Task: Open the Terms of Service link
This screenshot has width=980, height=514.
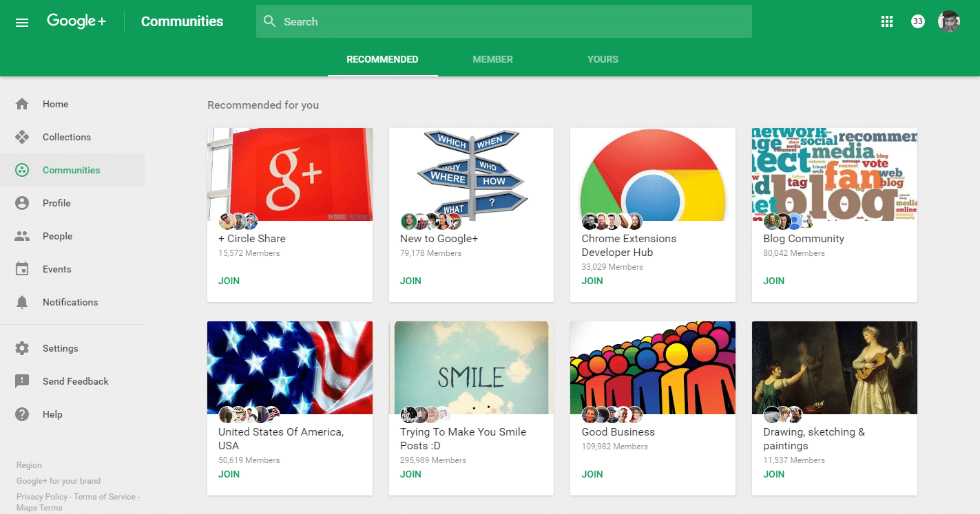Action: [105, 497]
